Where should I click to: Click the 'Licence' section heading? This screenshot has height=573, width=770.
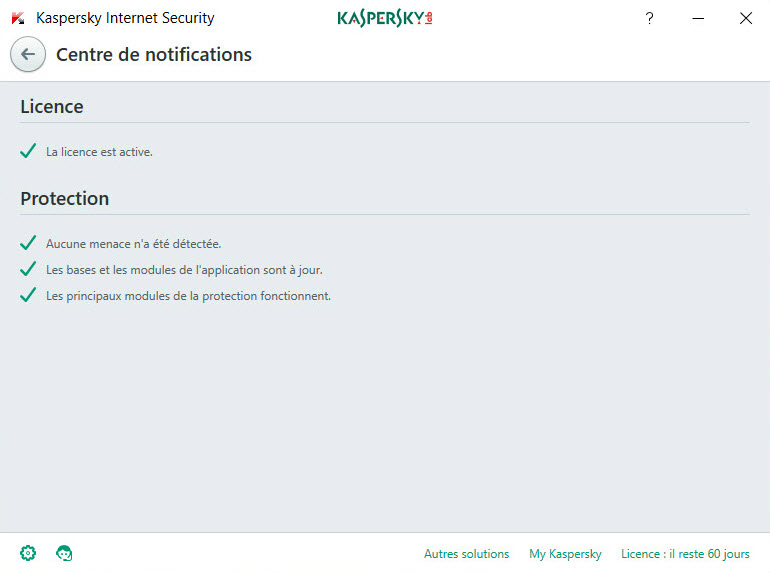(x=52, y=107)
